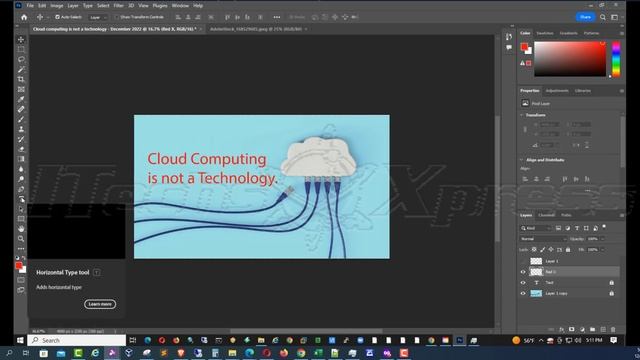Open the Color panel flyout menu

pos(621,33)
